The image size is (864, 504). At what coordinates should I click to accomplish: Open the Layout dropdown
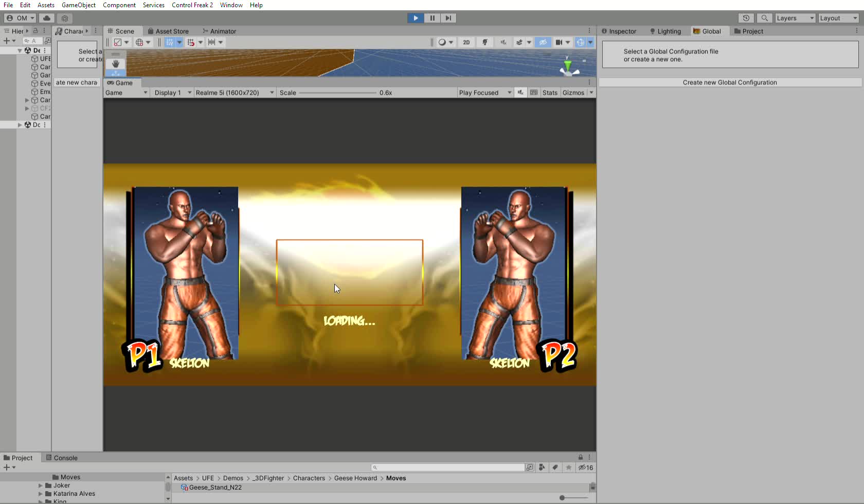click(838, 18)
